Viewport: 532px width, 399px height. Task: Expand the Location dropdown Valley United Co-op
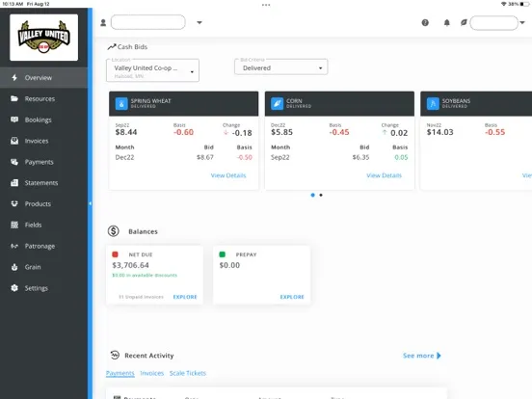[152, 70]
